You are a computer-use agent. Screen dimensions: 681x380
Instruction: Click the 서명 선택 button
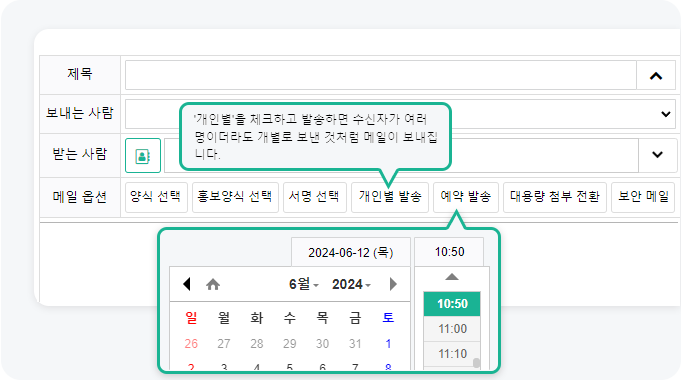coord(314,197)
